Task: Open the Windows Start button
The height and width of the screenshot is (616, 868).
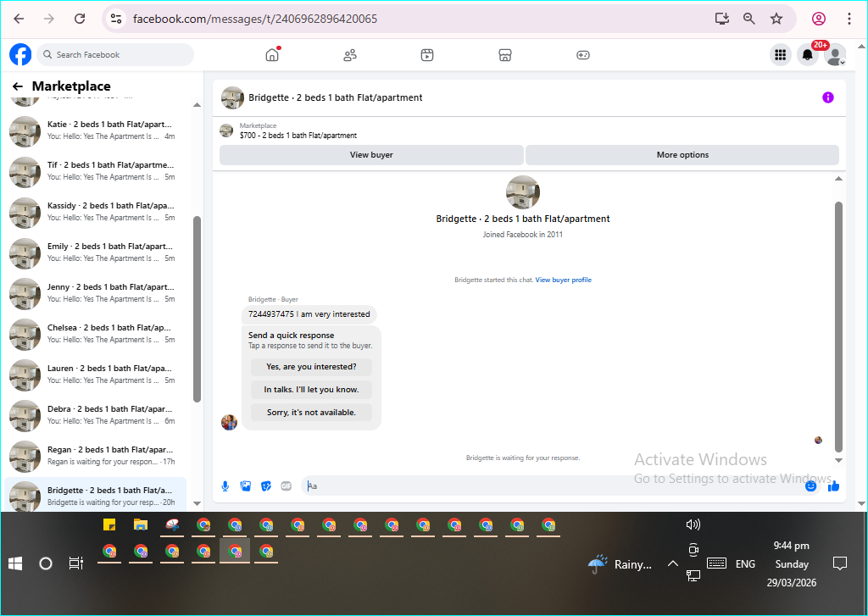Action: 15,564
